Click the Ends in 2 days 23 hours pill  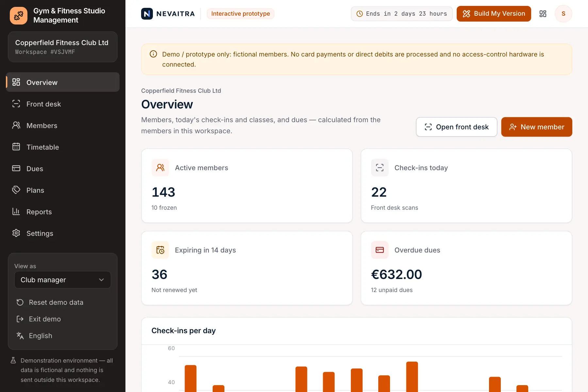pyautogui.click(x=402, y=14)
